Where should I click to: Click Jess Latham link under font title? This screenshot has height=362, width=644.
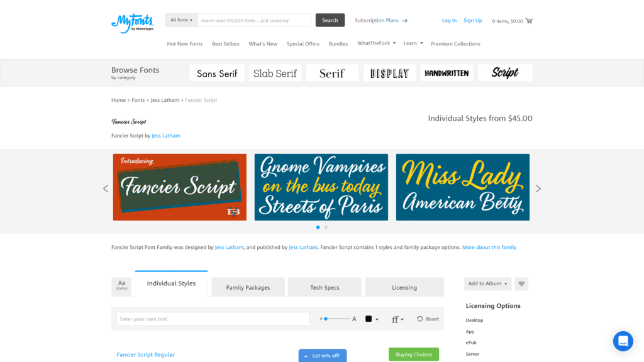tap(166, 136)
